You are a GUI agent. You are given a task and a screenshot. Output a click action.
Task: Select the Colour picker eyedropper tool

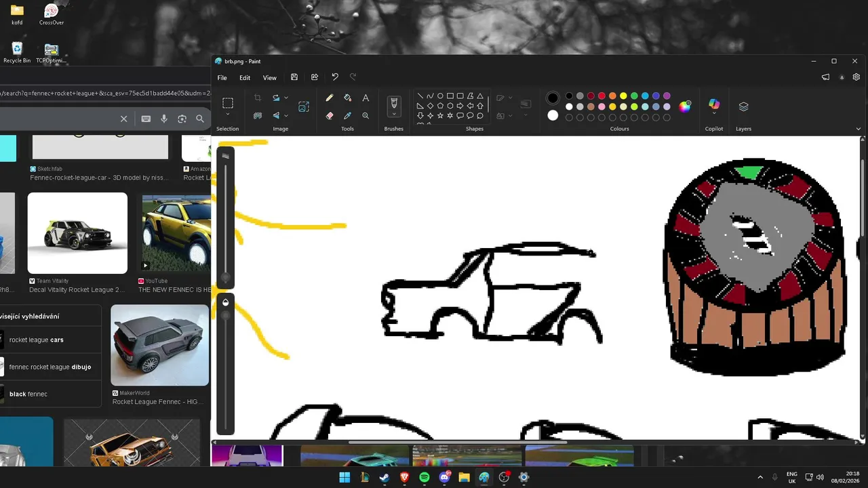(348, 116)
